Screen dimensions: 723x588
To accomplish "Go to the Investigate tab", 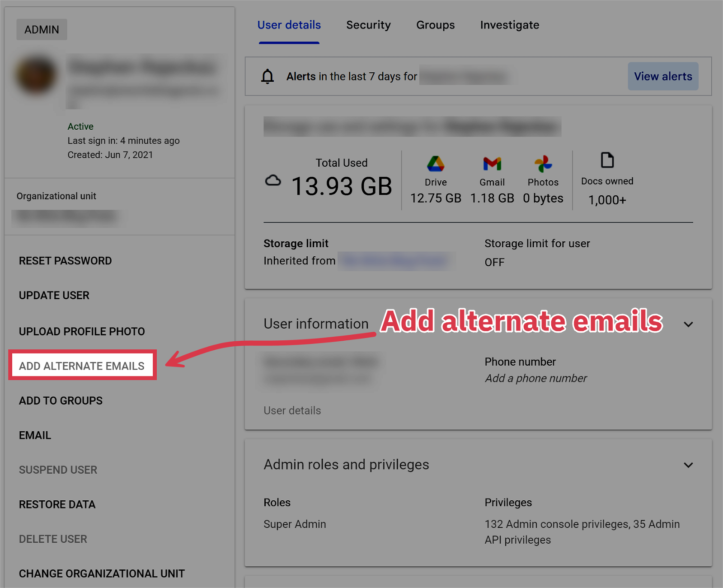I will click(509, 25).
